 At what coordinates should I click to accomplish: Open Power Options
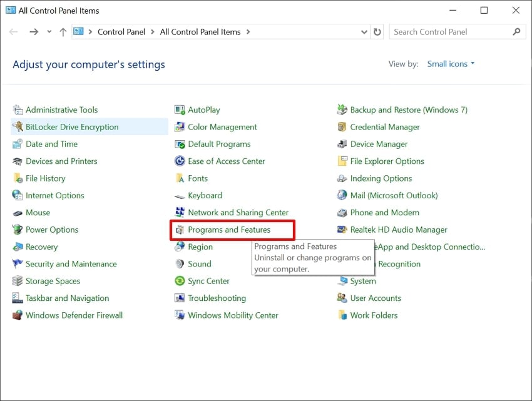pos(51,230)
